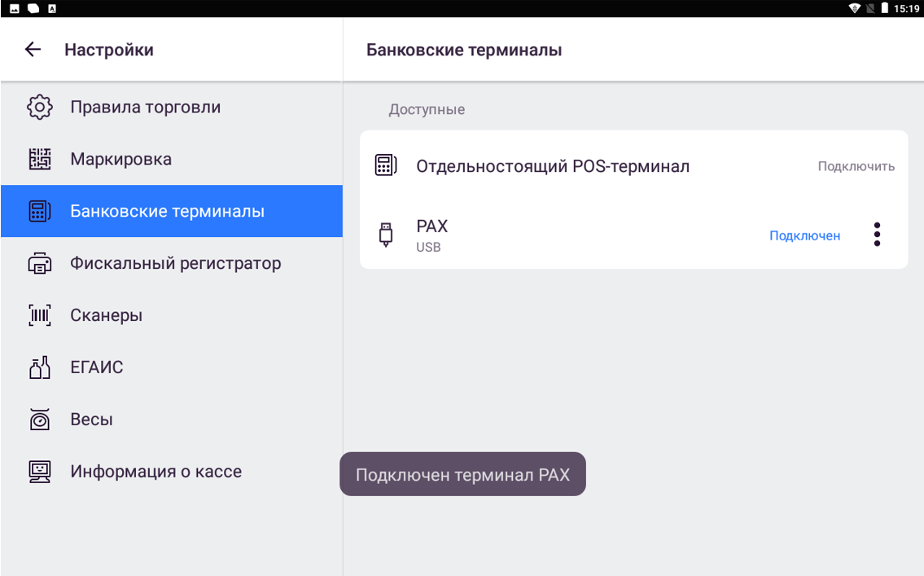The image size is (924, 576).
Task: Click the gear icon for Правила торговли
Action: [x=40, y=108]
